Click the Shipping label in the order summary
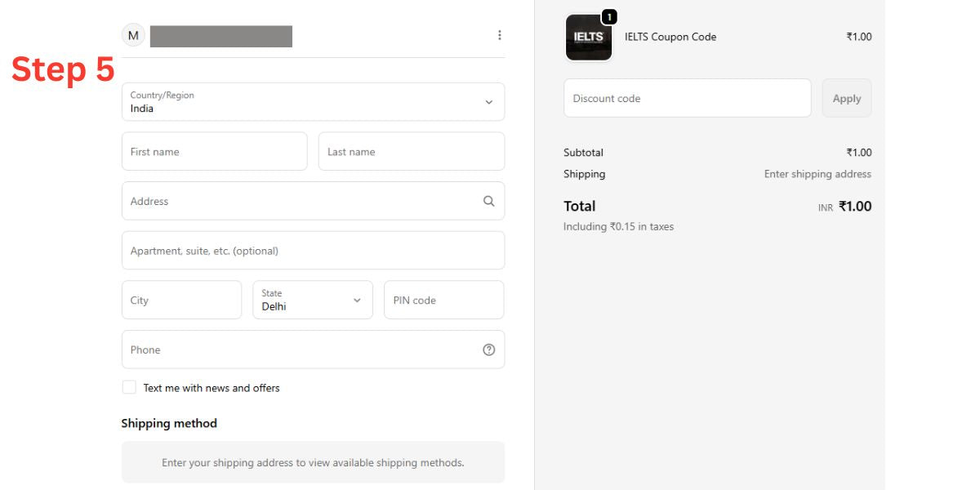Image resolution: width=980 pixels, height=490 pixels. (585, 174)
